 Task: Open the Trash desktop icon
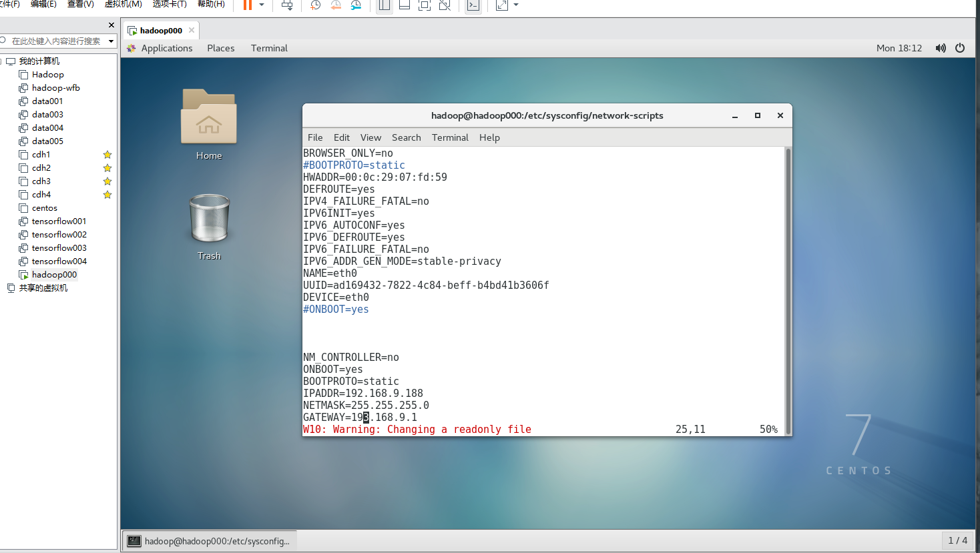(209, 227)
